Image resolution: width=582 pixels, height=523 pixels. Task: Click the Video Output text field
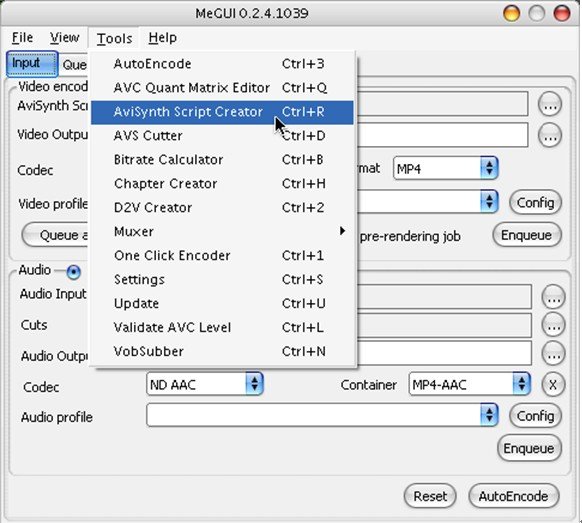coord(442,135)
